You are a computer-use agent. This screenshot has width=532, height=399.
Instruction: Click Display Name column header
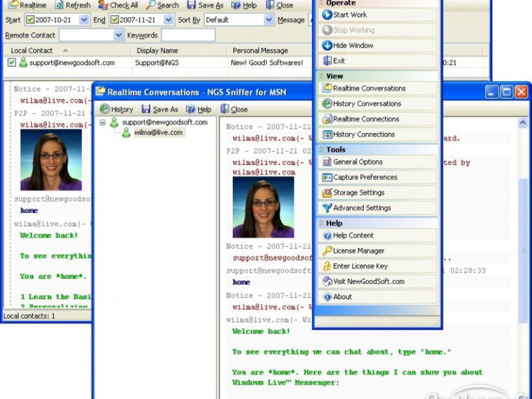(x=179, y=51)
